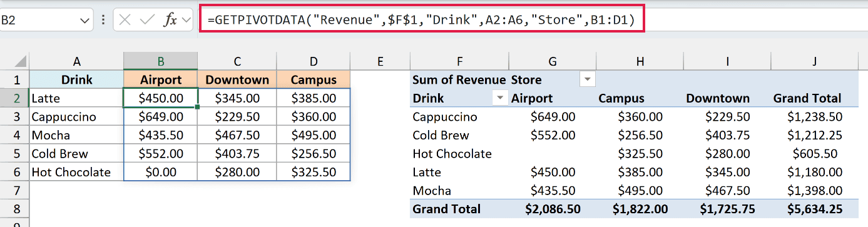Click the Hot Chocolate cell in column A

click(77, 172)
